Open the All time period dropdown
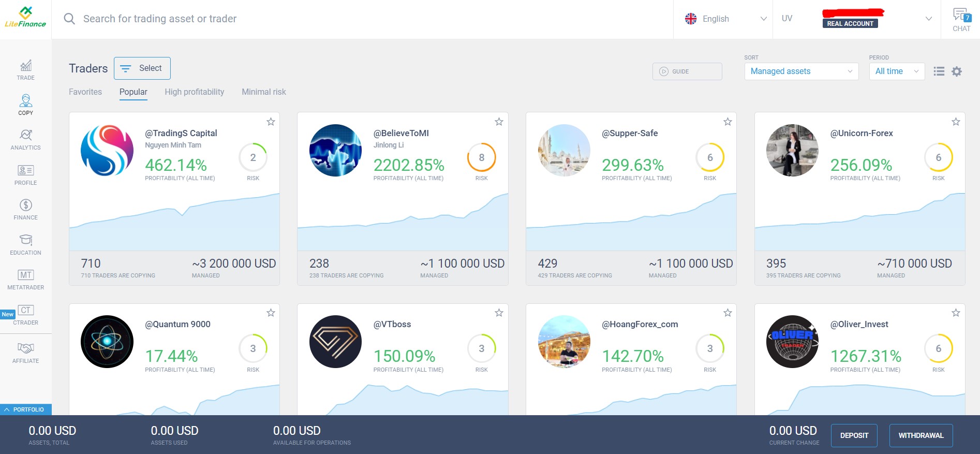980x454 pixels. (x=897, y=71)
